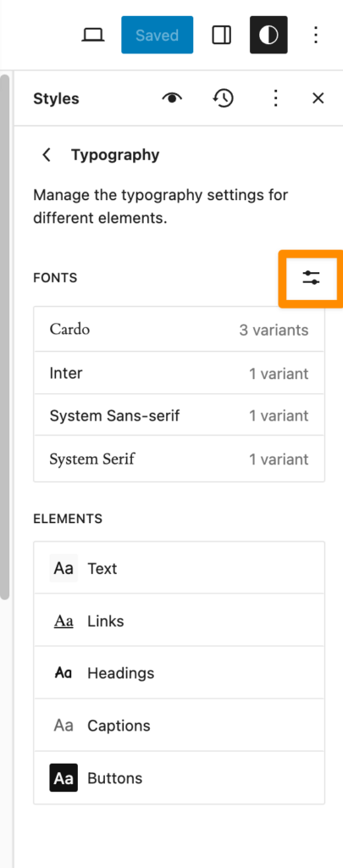Go back from Typography with chevron

pos(47,155)
